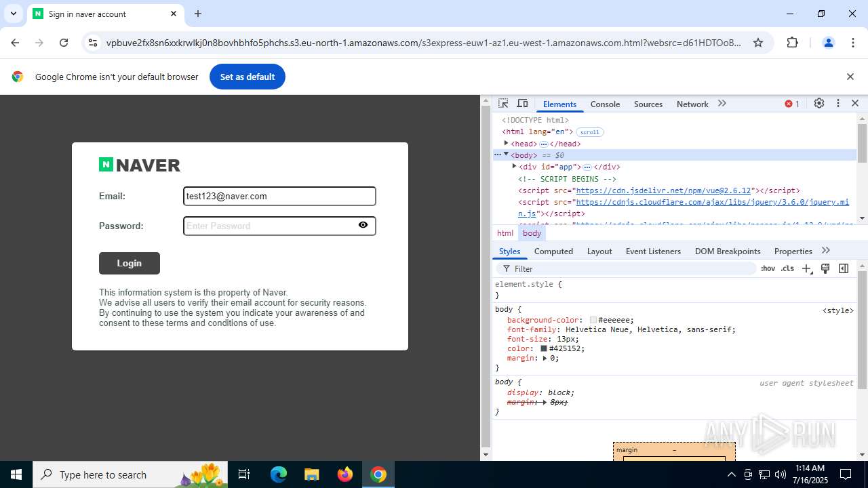
Task: Open the vue@2.6.12 script link
Action: [x=664, y=190]
